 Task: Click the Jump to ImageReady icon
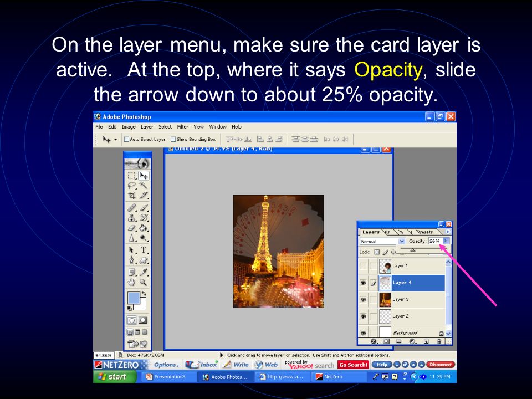click(x=137, y=344)
